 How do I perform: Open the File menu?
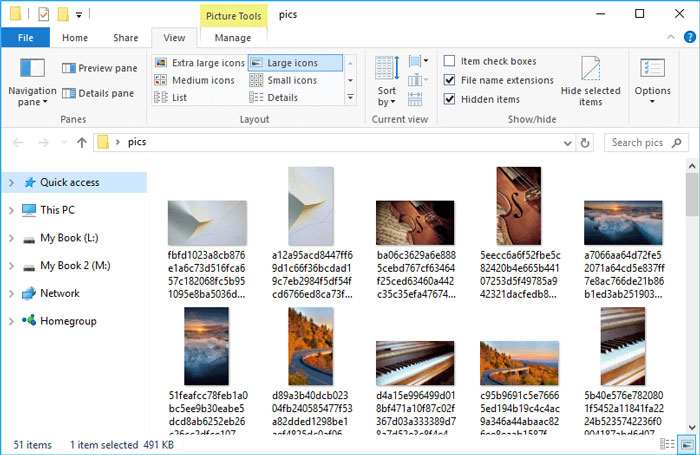(25, 38)
